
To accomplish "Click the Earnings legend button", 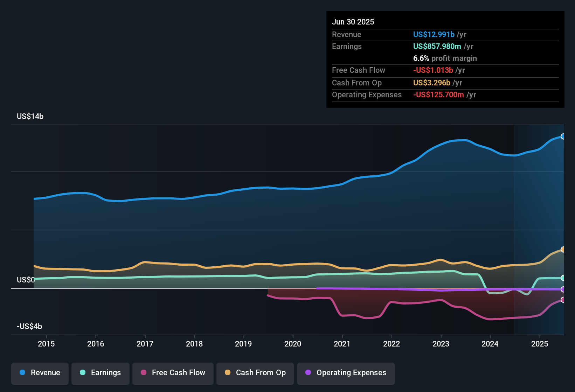I will click(100, 373).
